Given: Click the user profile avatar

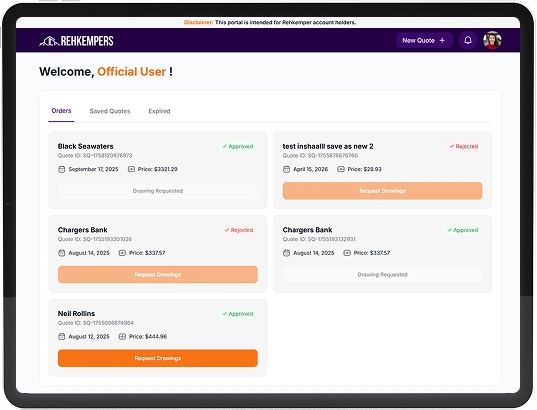Looking at the screenshot, I should coord(492,40).
